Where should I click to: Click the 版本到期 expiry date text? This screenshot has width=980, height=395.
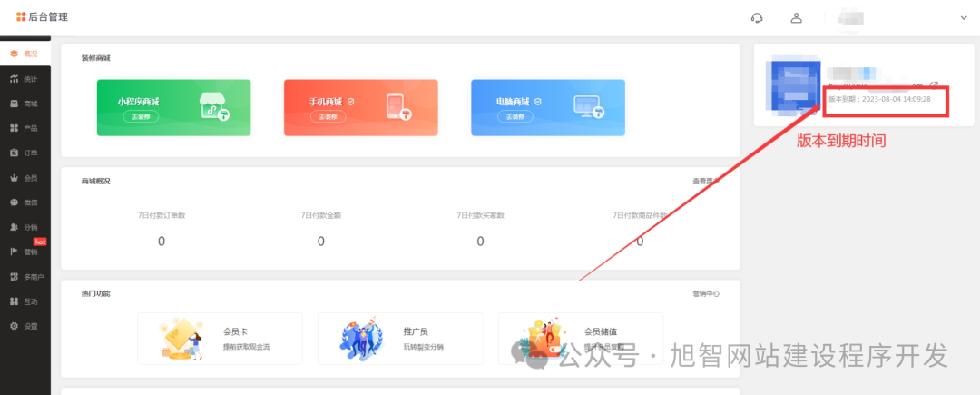[879, 99]
